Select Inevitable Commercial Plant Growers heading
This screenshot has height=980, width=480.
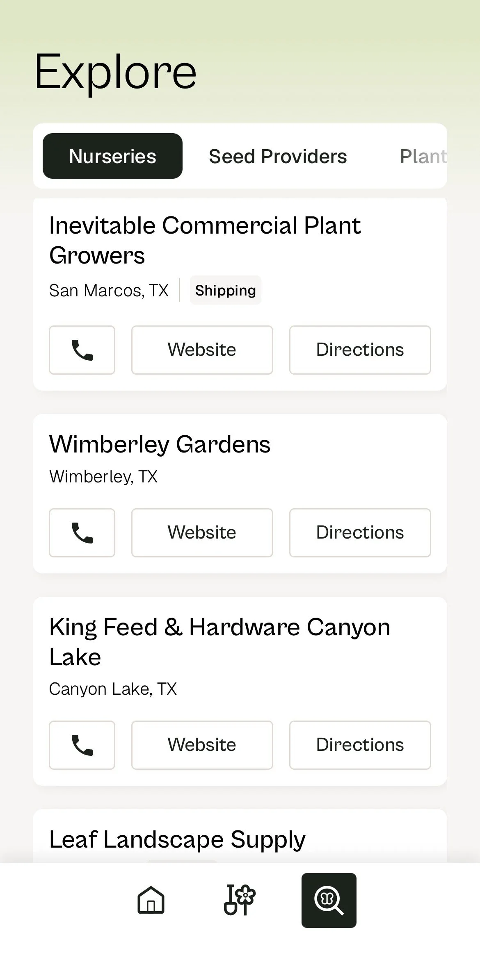[205, 241]
